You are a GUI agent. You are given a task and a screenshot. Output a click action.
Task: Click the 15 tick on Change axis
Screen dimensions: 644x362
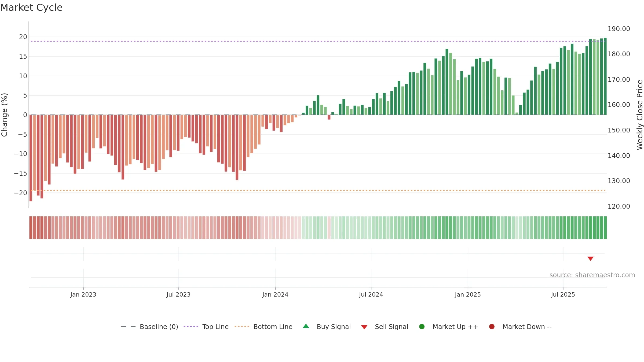pyautogui.click(x=23, y=57)
